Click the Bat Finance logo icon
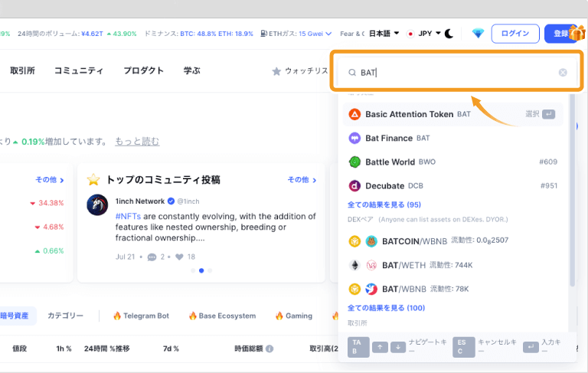Viewport: 588px width, 373px height. (354, 138)
